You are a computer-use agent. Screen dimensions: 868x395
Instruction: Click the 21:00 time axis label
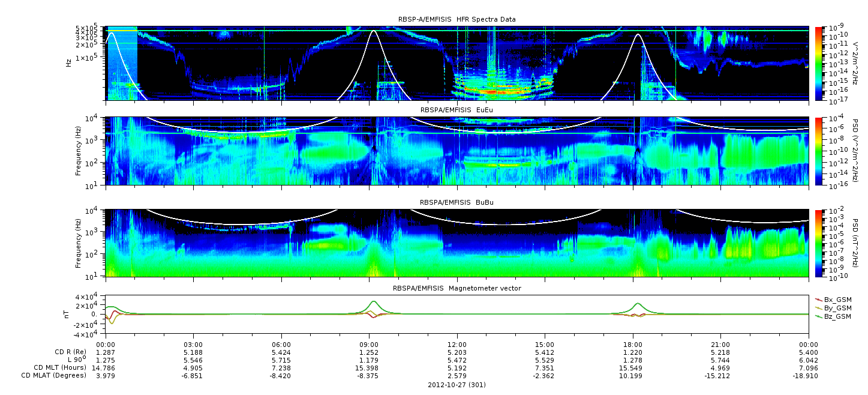pyautogui.click(x=720, y=344)
